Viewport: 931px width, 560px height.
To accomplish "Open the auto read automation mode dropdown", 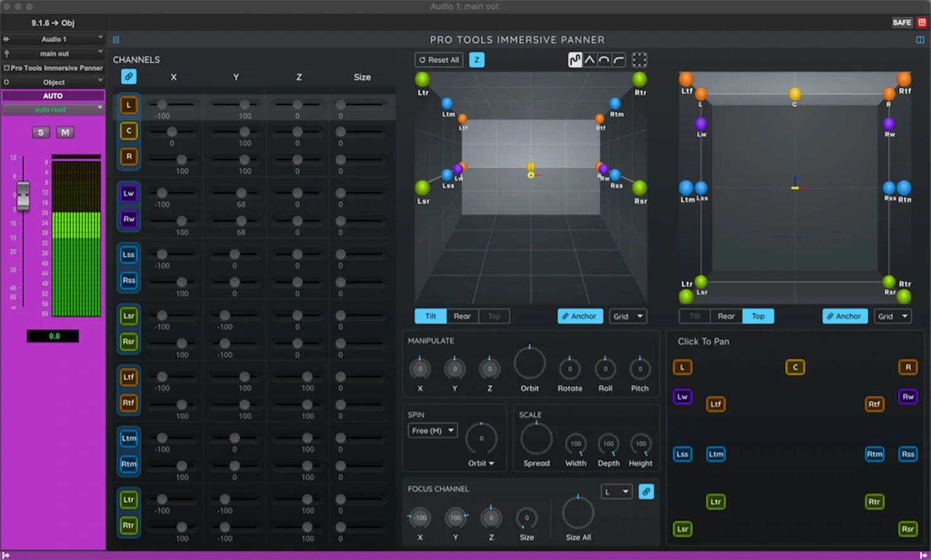I will [x=53, y=110].
